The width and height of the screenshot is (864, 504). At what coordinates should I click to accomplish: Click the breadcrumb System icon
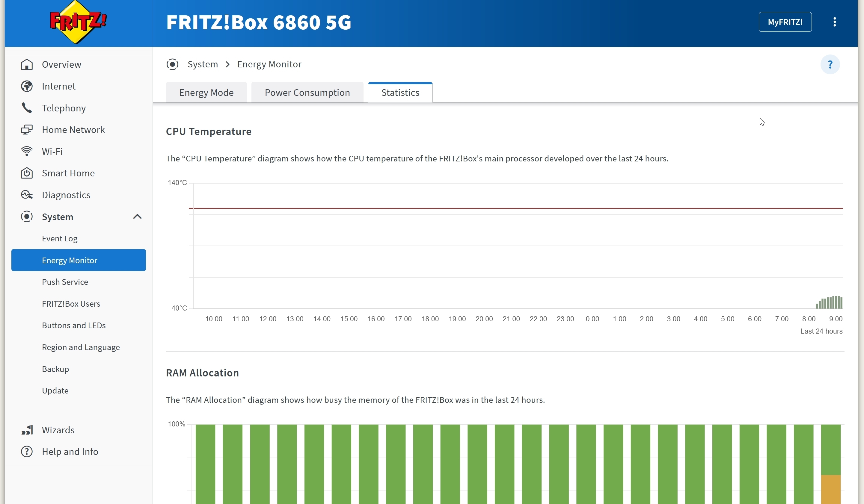(x=172, y=64)
